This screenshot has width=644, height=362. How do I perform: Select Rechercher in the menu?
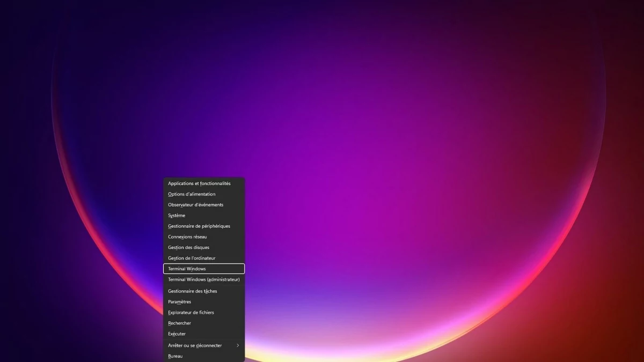[204, 323]
